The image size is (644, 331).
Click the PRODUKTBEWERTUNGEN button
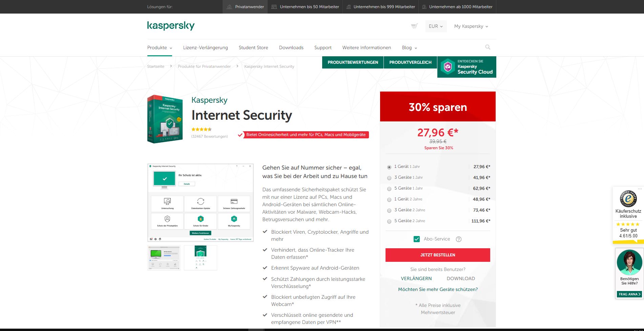point(353,62)
